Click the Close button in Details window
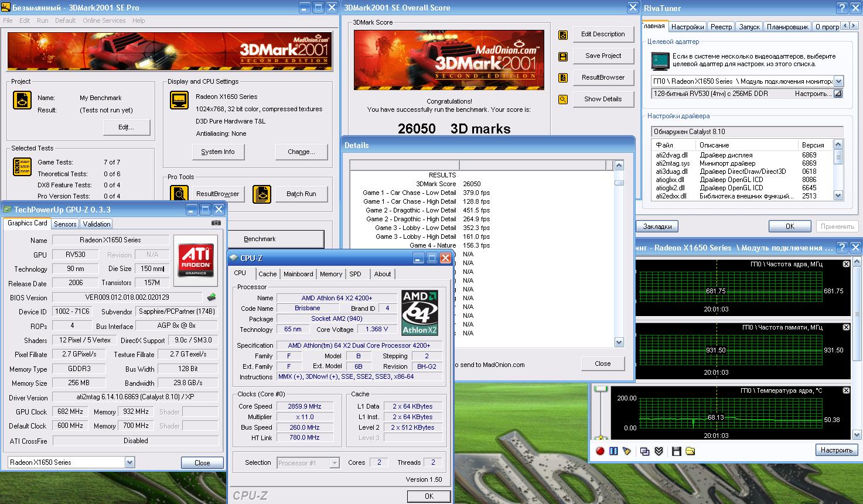Viewport: 863px width, 504px height. [602, 364]
